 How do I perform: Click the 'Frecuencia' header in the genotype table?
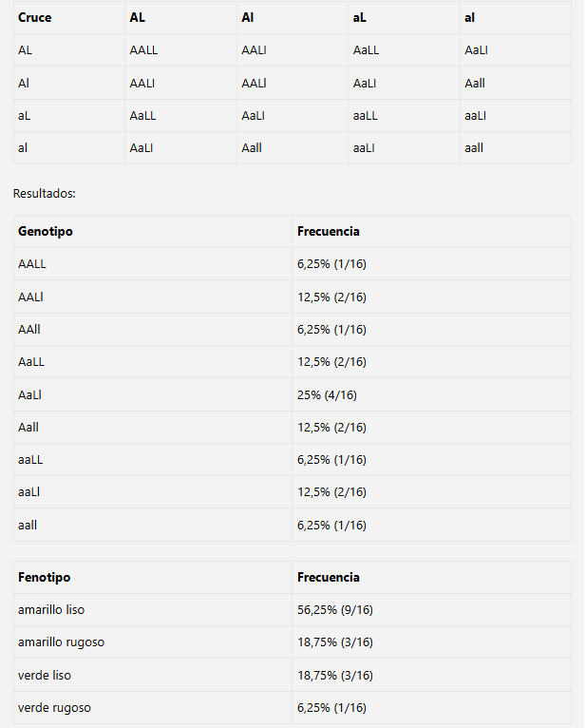pos(329,232)
